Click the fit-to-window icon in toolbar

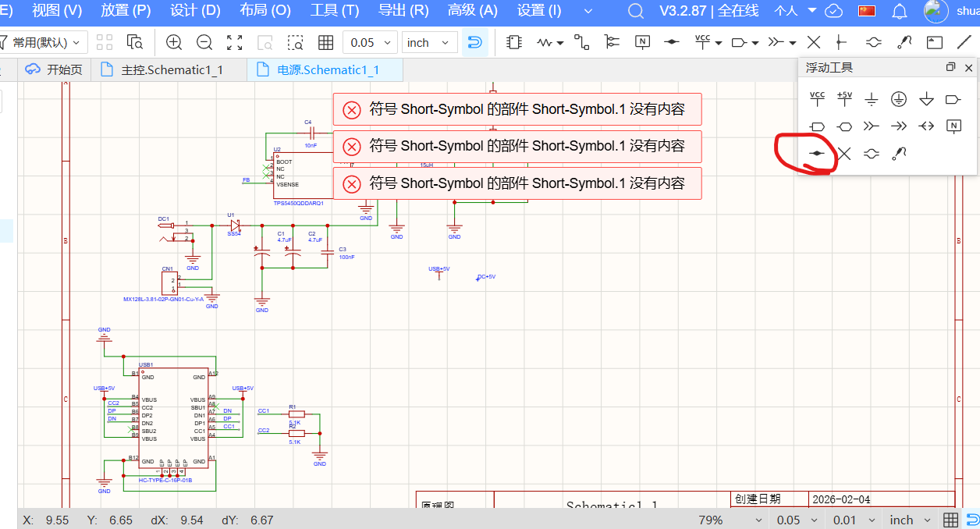(234, 43)
